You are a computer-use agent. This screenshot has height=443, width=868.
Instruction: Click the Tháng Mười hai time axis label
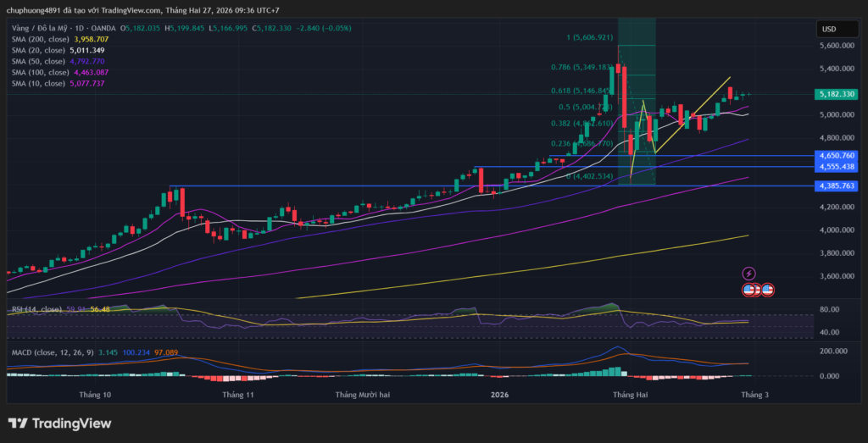(363, 395)
